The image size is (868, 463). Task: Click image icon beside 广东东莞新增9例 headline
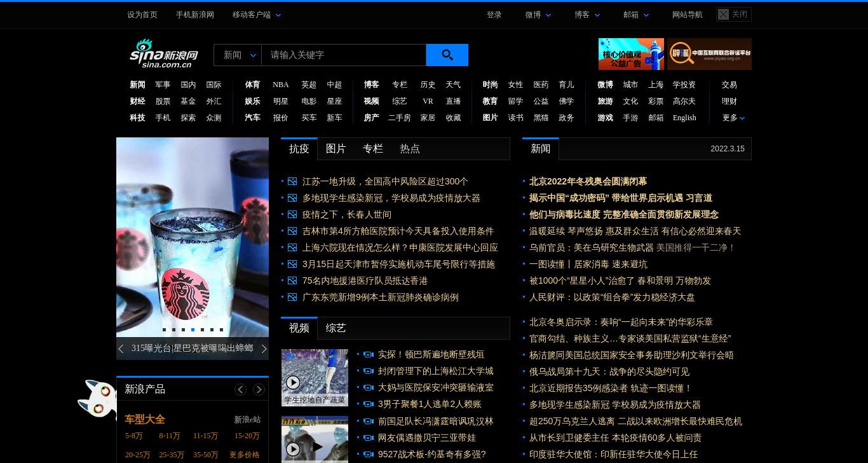click(x=292, y=297)
